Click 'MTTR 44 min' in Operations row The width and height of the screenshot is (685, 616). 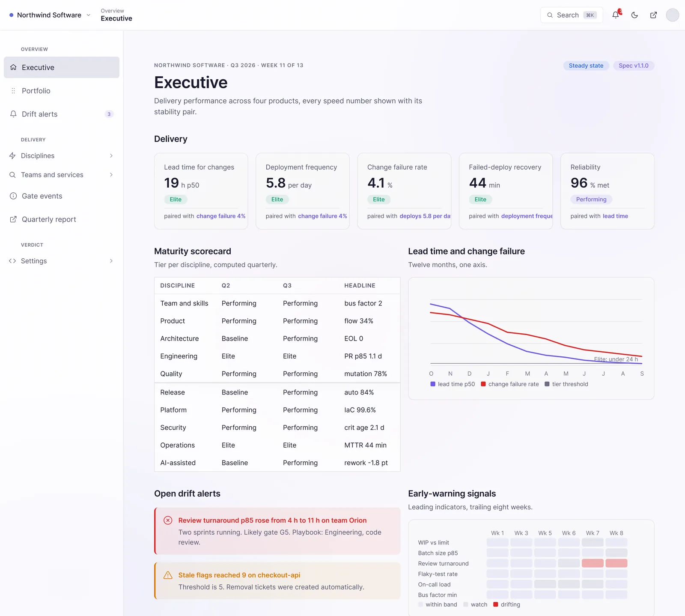pyautogui.click(x=365, y=445)
